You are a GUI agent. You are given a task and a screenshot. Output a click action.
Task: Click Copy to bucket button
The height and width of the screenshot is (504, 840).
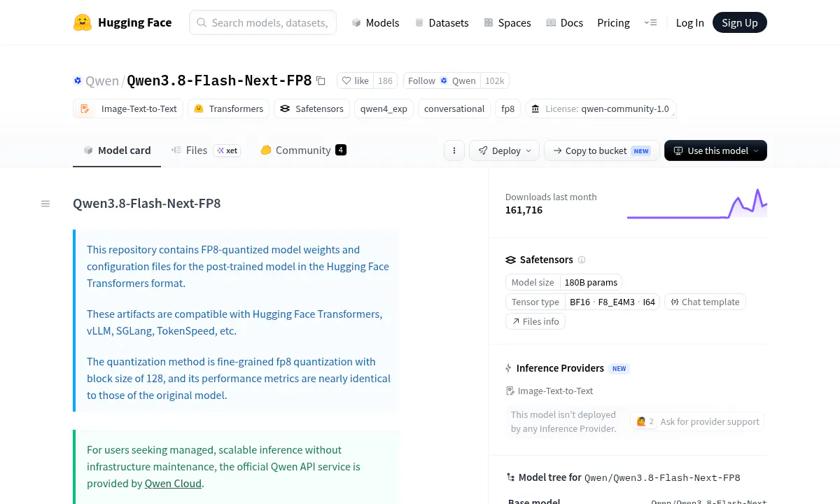(601, 150)
